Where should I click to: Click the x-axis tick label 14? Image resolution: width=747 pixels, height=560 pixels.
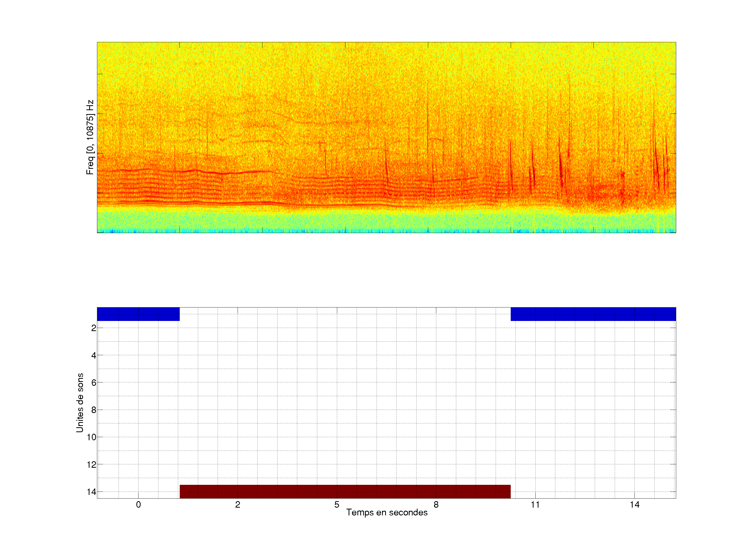[634, 505]
